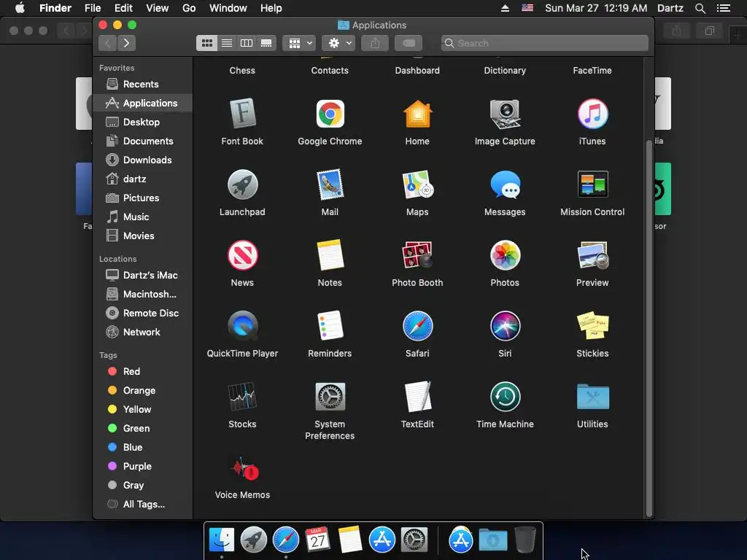The width and height of the screenshot is (747, 560).
Task: Select the Mission Control app icon
Action: coord(592,184)
